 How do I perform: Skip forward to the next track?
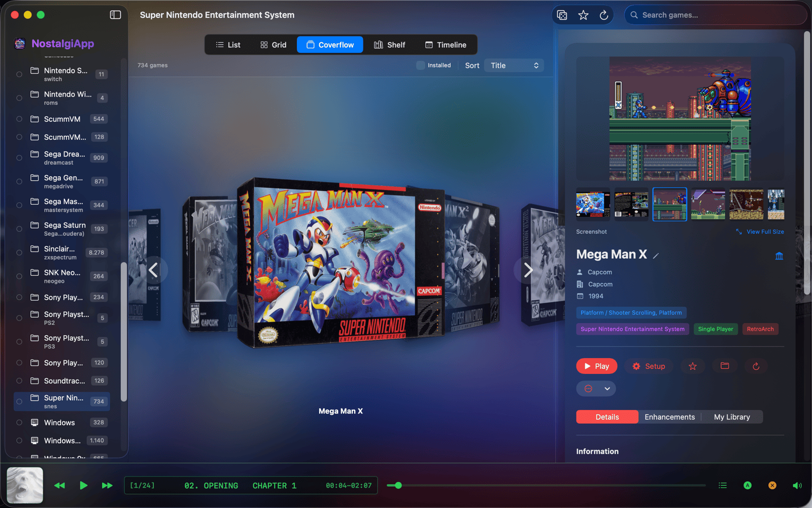coord(107,486)
